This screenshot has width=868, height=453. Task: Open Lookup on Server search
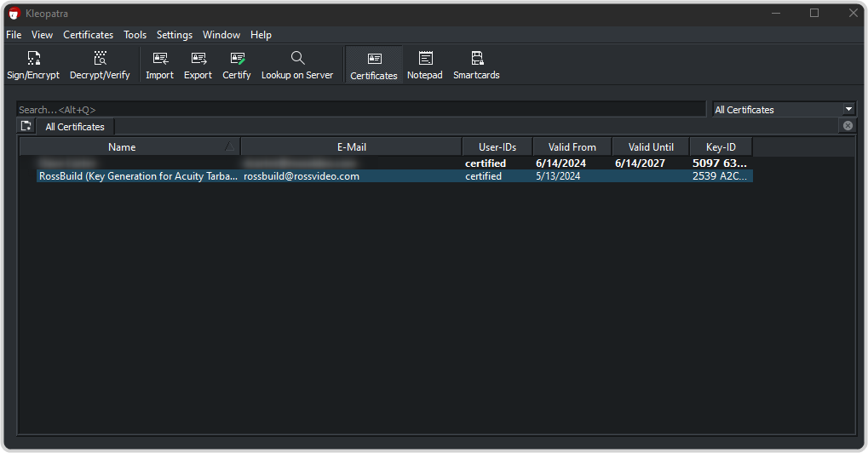(297, 65)
